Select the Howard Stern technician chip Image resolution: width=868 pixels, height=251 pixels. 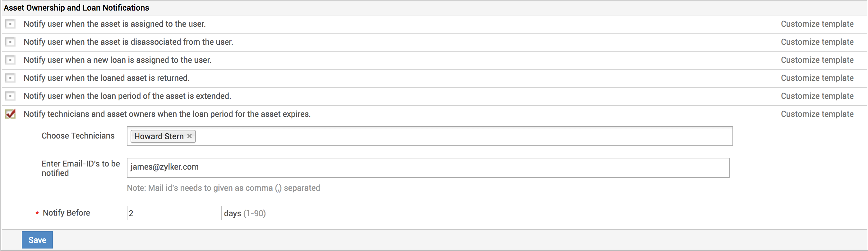coord(159,136)
